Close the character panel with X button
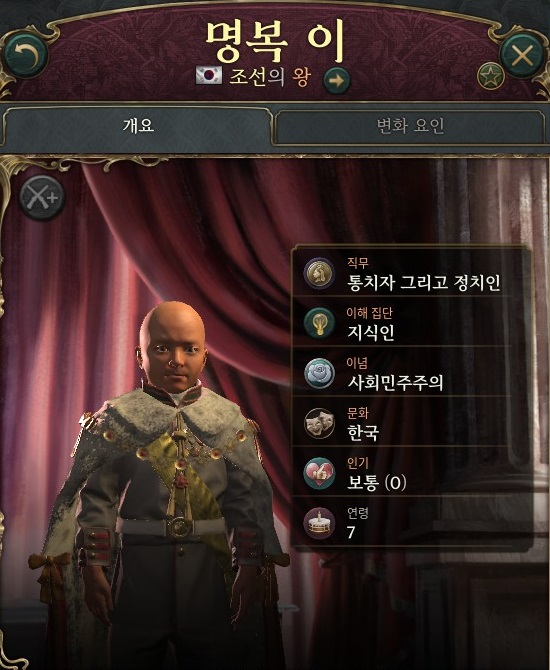550x670 pixels. click(522, 56)
